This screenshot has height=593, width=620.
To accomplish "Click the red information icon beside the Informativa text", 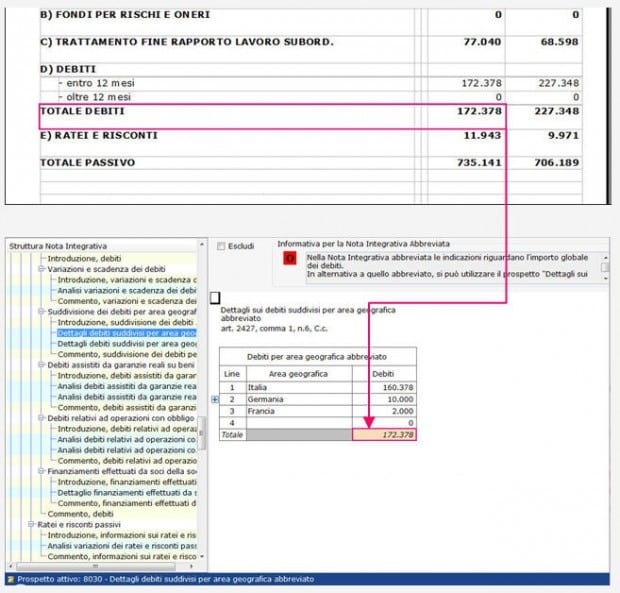I will pos(290,259).
